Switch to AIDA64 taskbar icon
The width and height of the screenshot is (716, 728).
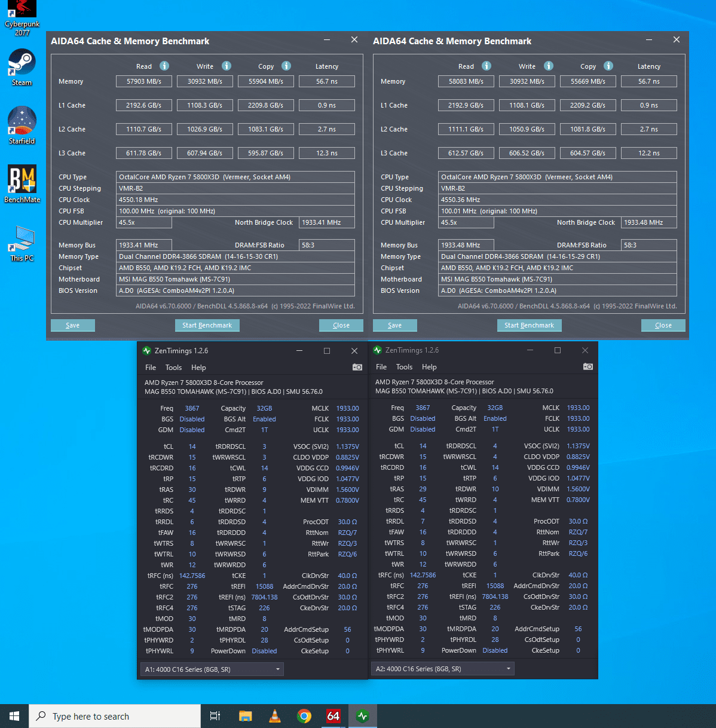point(333,716)
